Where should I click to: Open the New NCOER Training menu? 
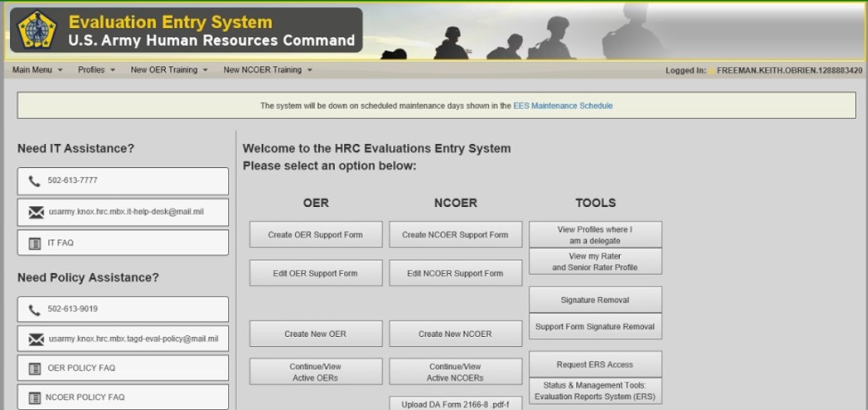[x=267, y=70]
